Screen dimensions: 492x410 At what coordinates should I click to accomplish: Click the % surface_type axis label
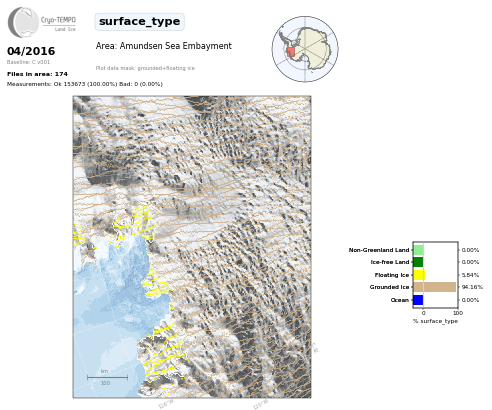tap(435, 321)
